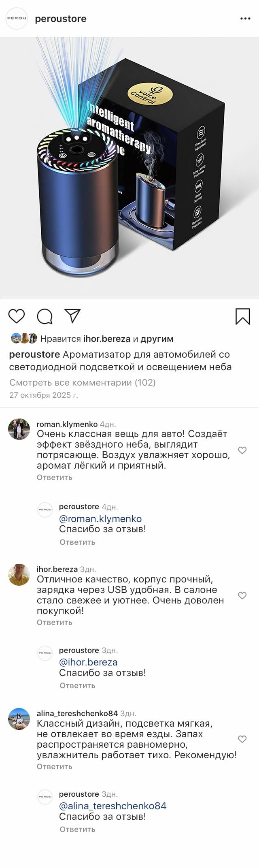Click the @alina_tereshchenko84 mention link
Viewport: 259px width, 868px height.
click(113, 806)
